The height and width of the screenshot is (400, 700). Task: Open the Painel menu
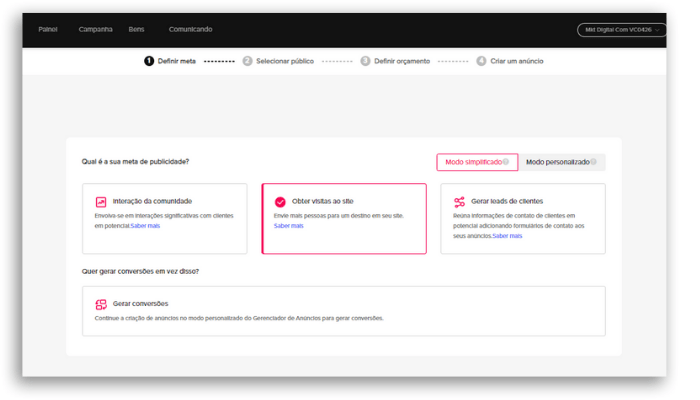pos(48,29)
